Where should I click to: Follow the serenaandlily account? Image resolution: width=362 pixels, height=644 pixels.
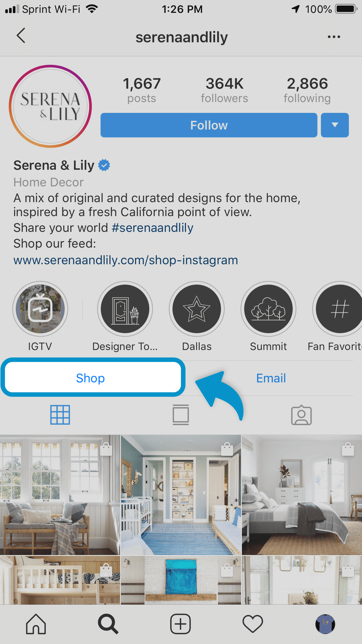click(x=209, y=125)
